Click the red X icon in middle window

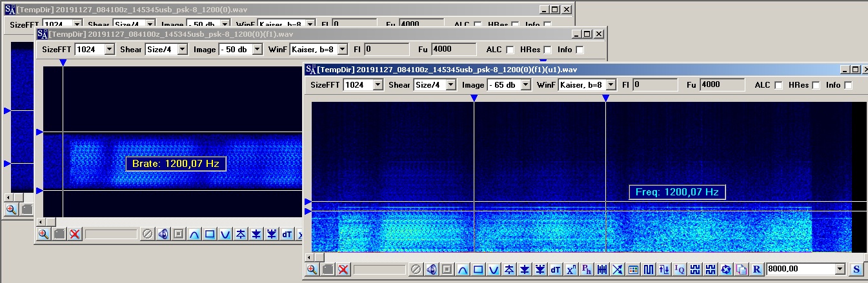[x=75, y=234]
